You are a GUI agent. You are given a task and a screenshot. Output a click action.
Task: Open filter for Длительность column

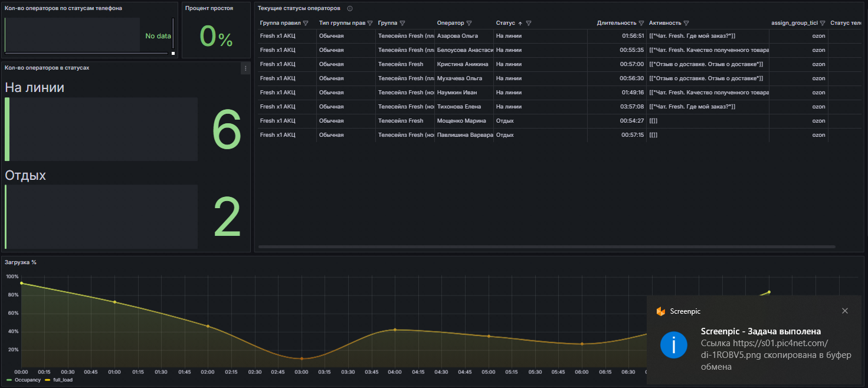tap(641, 24)
